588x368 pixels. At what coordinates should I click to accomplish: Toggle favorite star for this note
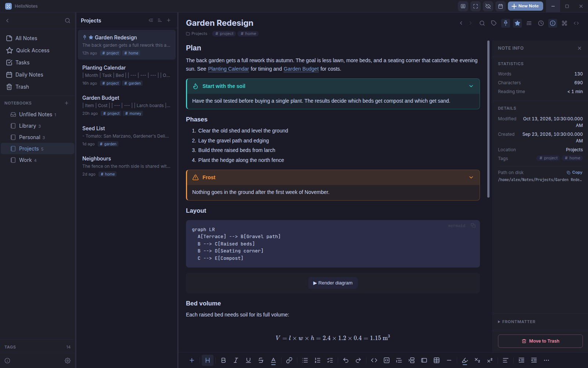(x=517, y=23)
